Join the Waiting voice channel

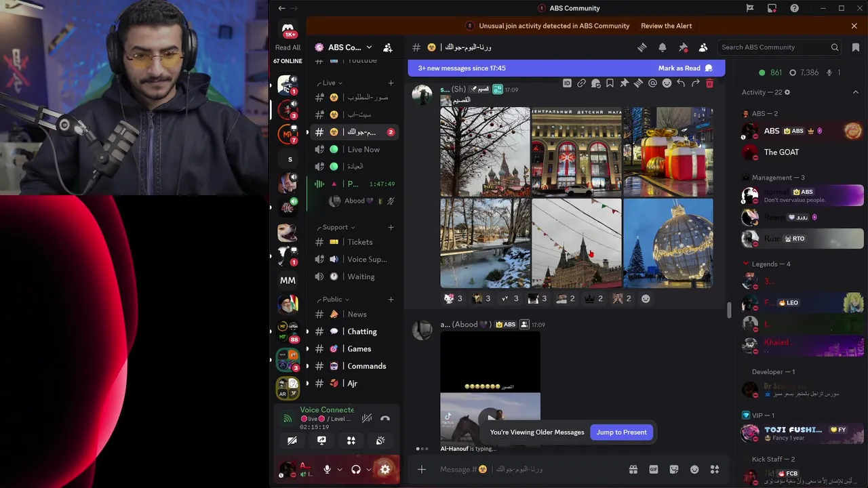click(355, 277)
